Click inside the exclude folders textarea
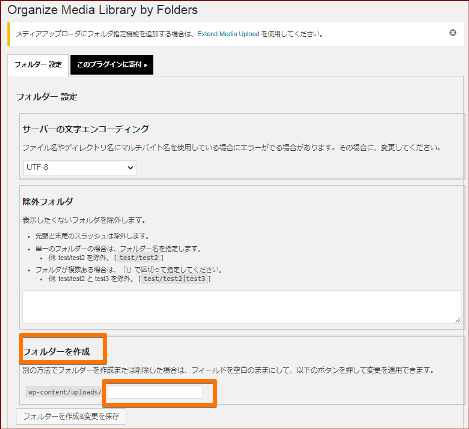Screen dimensions: 469x429 [242, 307]
